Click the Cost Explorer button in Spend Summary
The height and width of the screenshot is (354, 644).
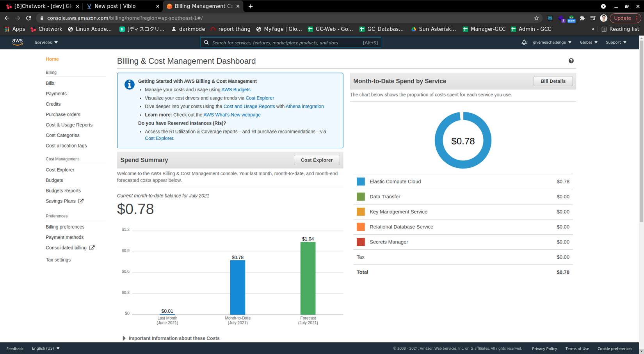317,160
